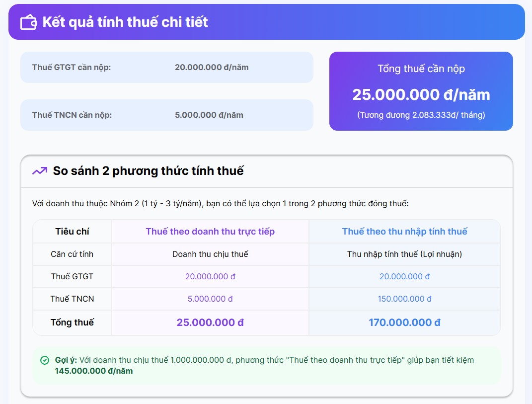This screenshot has width=532, height=404.
Task: Click the heading 'Kết quả tính thuế chi tiết'
Action: click(125, 22)
